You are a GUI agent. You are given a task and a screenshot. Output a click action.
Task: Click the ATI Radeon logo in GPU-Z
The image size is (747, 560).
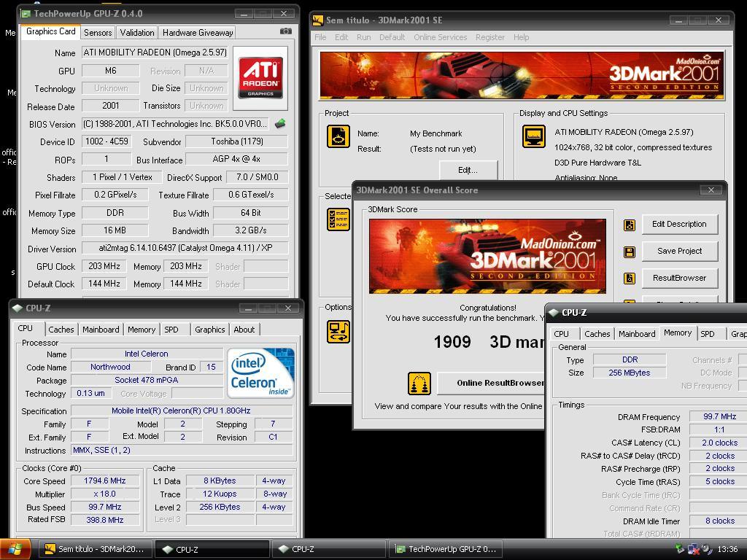click(x=260, y=77)
